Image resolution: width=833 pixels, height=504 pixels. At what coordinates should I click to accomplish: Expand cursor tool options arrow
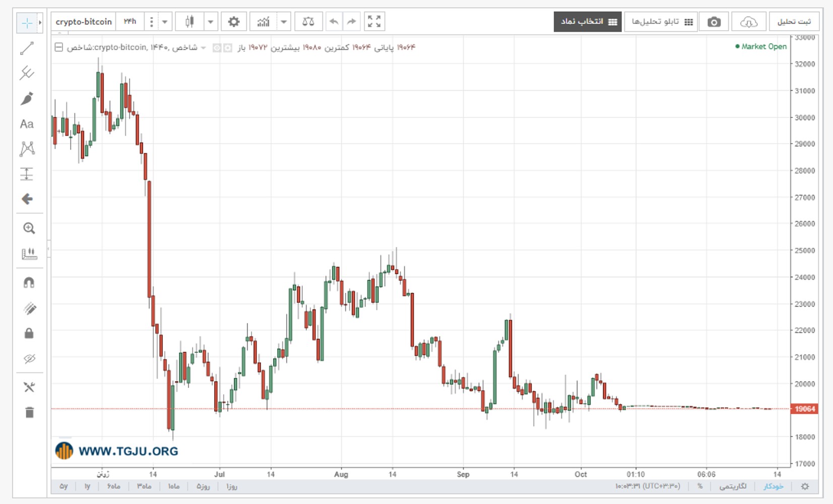pyautogui.click(x=40, y=23)
